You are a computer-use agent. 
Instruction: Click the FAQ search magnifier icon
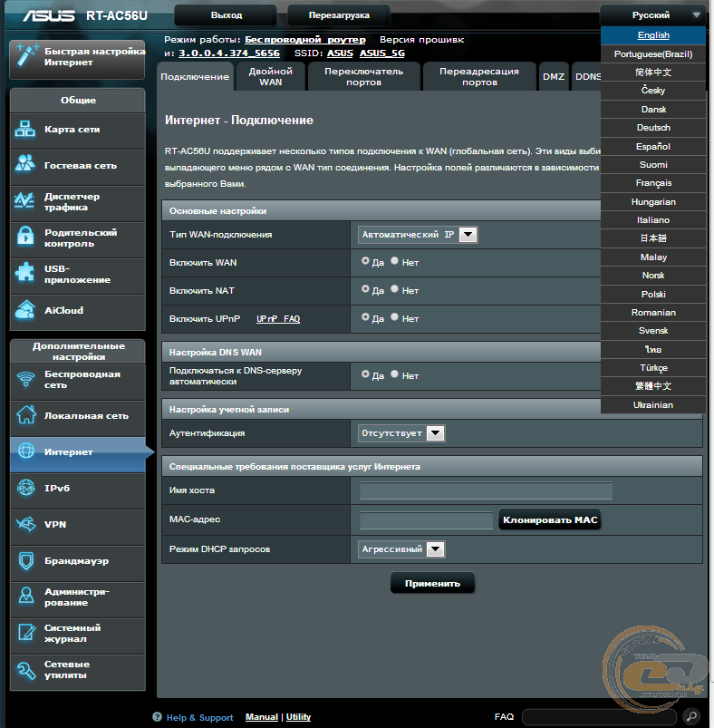691,716
